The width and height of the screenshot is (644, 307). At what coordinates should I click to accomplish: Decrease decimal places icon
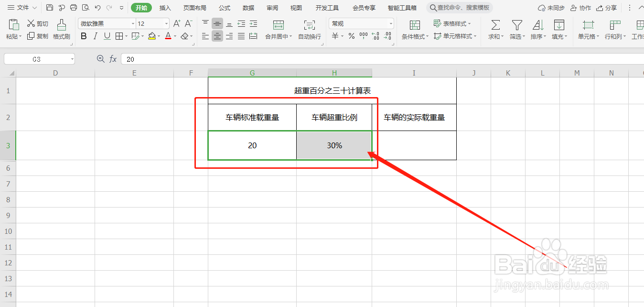click(x=388, y=36)
